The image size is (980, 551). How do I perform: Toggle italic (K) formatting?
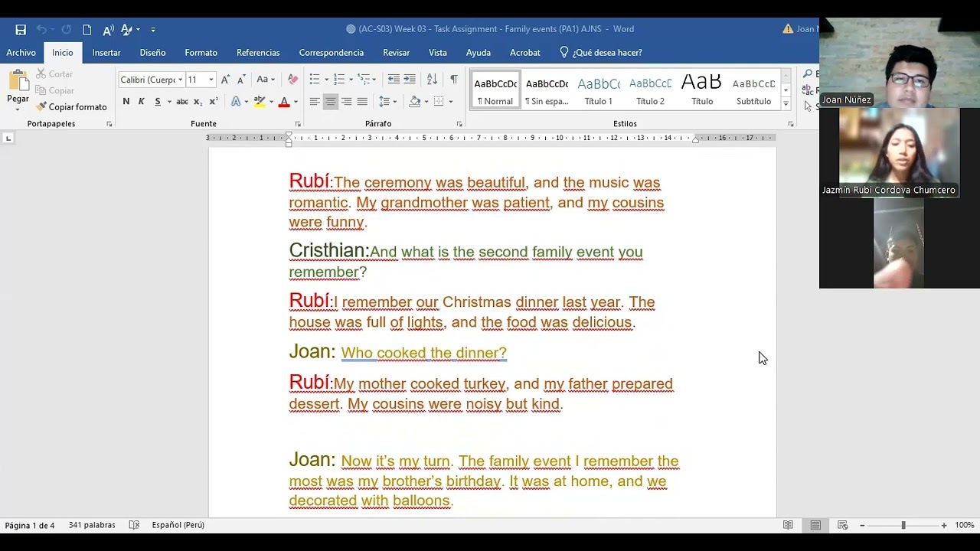point(142,102)
